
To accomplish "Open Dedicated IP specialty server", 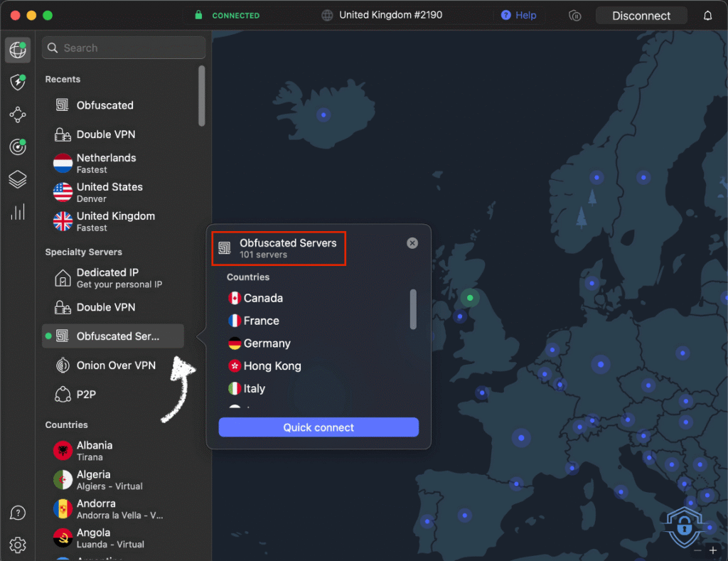I will coord(113,278).
